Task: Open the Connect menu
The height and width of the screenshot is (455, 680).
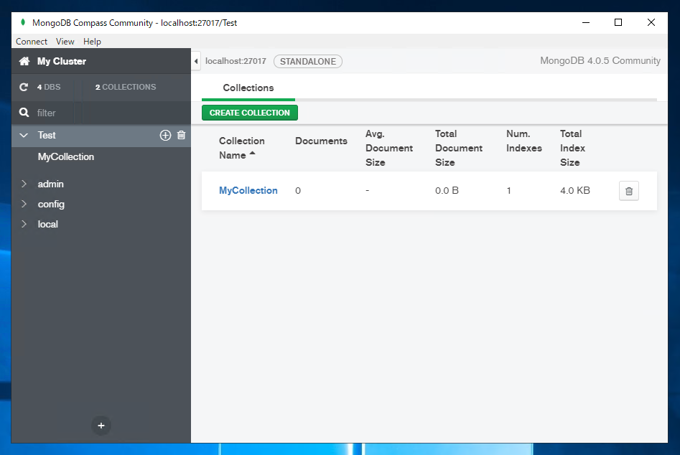Action: tap(31, 42)
